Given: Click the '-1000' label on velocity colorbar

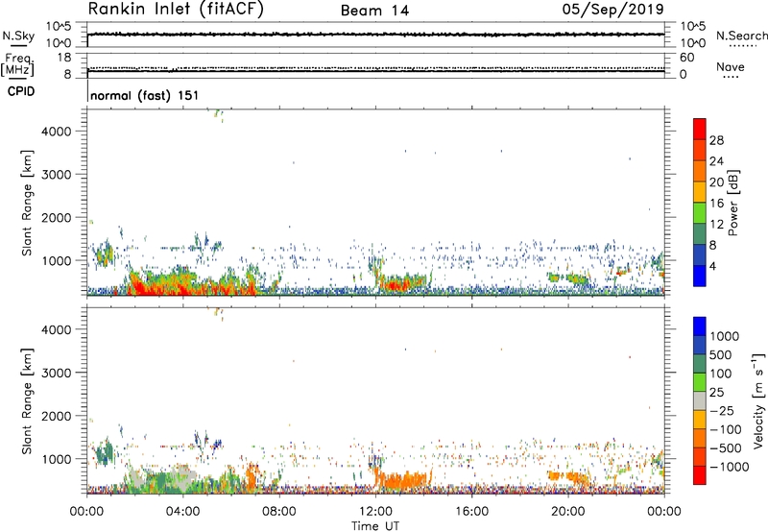Looking at the screenshot, I should 730,467.
